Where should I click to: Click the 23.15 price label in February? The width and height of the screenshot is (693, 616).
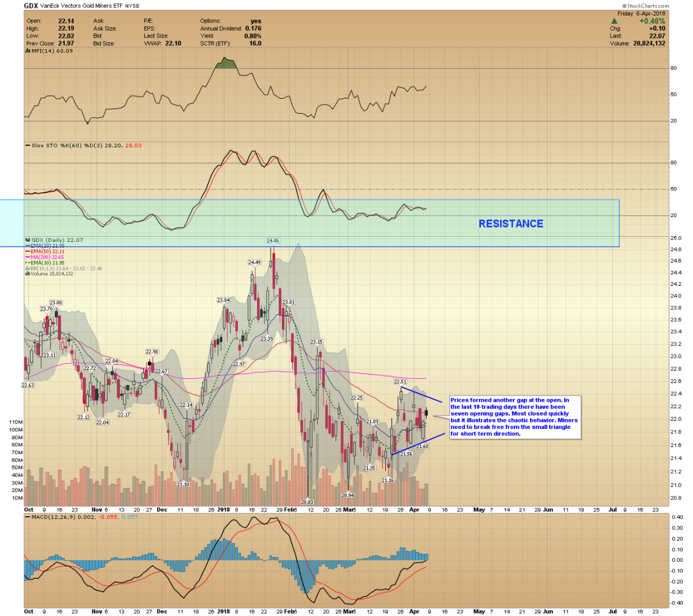click(x=316, y=342)
